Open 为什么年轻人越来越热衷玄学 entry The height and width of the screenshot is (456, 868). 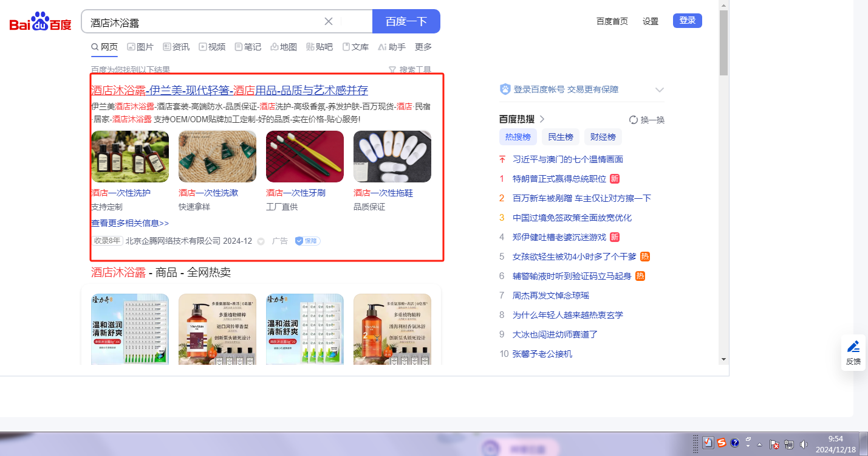568,315
